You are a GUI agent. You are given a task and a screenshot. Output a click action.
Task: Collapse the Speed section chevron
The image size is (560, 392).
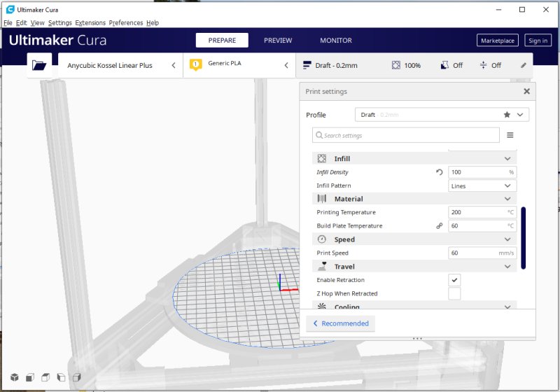click(507, 239)
